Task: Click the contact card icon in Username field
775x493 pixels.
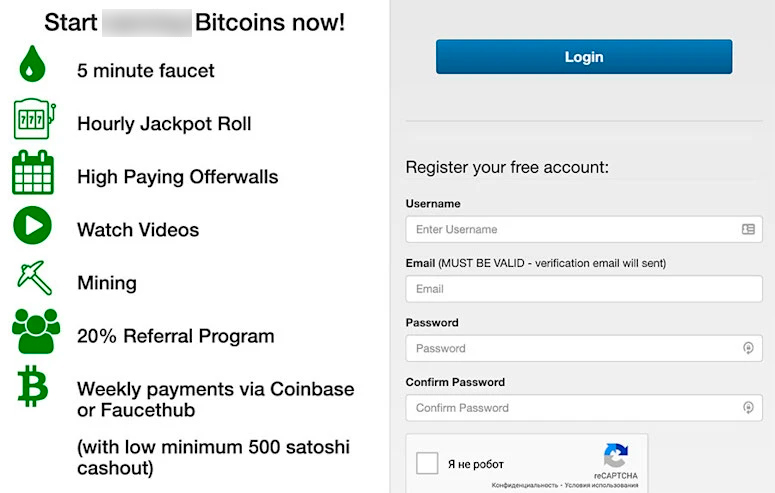Action: [748, 229]
